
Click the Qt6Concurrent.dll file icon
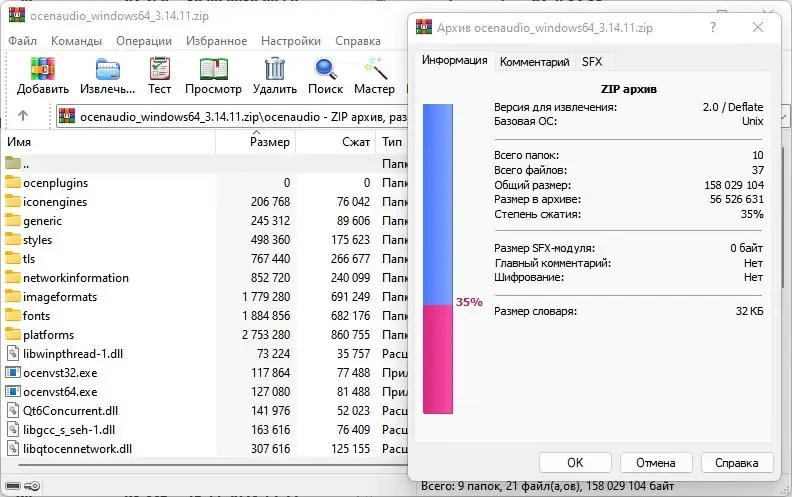click(x=13, y=411)
